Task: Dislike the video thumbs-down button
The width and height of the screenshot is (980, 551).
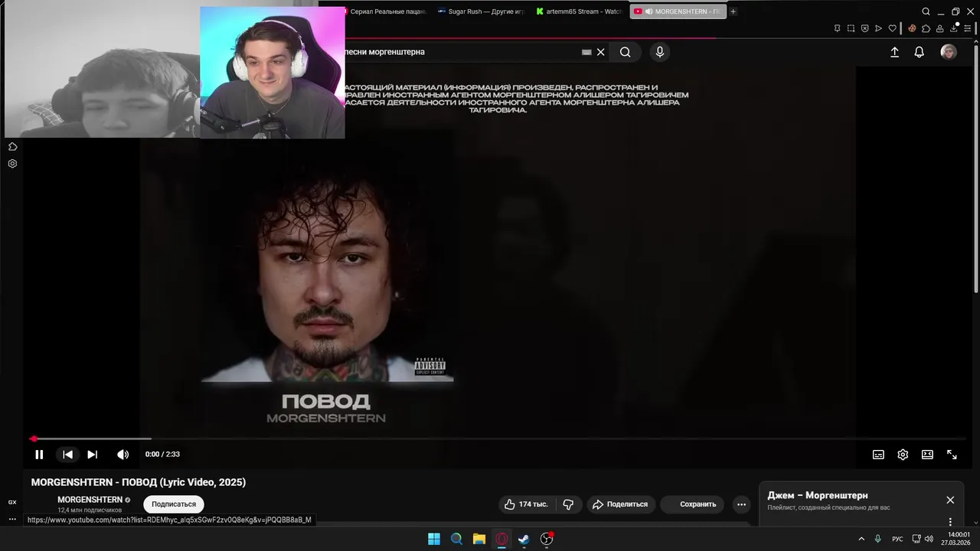Action: click(x=568, y=504)
